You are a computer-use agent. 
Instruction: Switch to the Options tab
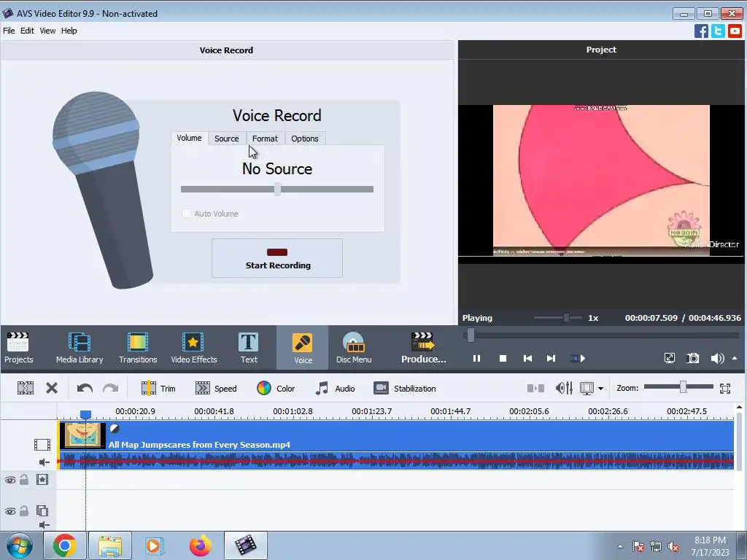tap(304, 139)
